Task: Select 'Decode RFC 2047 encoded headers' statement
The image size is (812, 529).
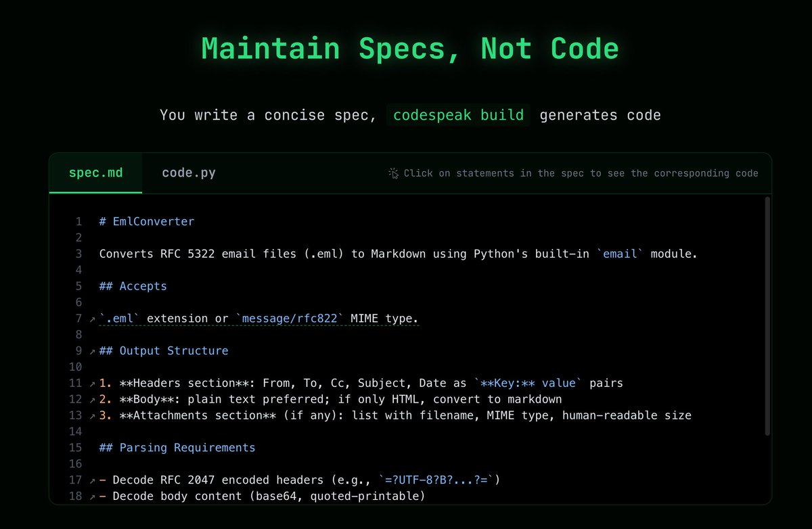Action: point(300,481)
